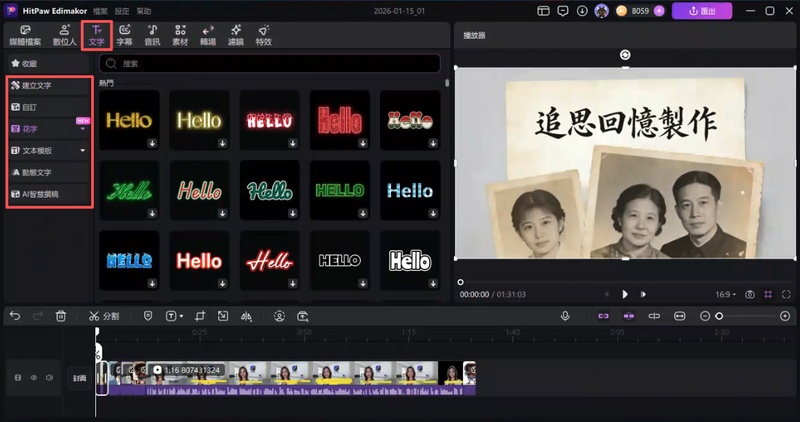The image size is (800, 422).
Task: Click the layout switch icon in the title bar
Action: click(543, 11)
